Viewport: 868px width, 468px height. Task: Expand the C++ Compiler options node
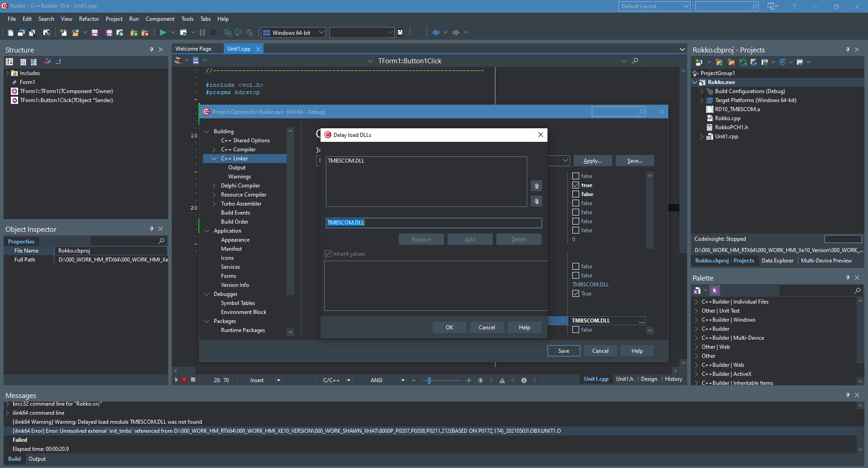[x=214, y=150]
